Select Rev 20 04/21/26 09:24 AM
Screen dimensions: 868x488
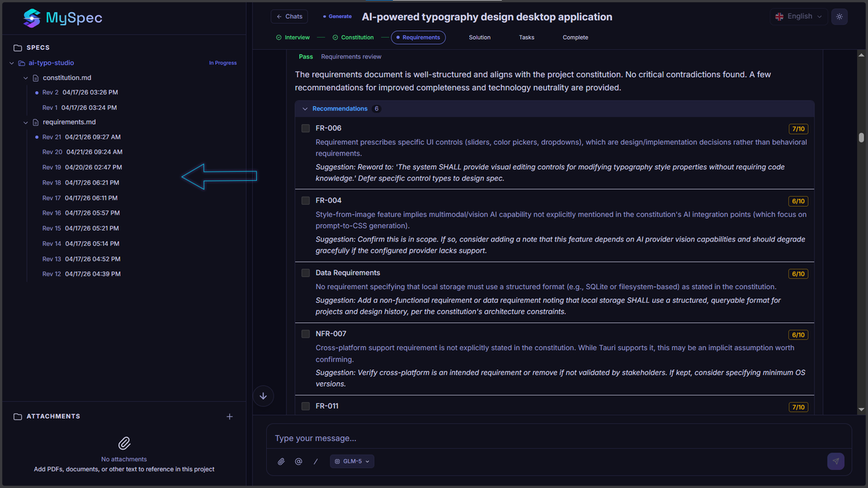tap(82, 152)
